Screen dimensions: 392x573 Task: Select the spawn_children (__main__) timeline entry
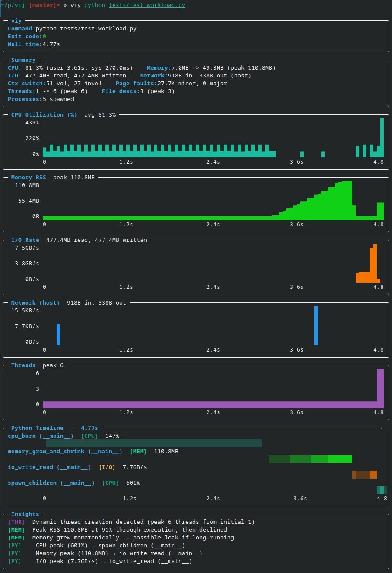[44, 483]
